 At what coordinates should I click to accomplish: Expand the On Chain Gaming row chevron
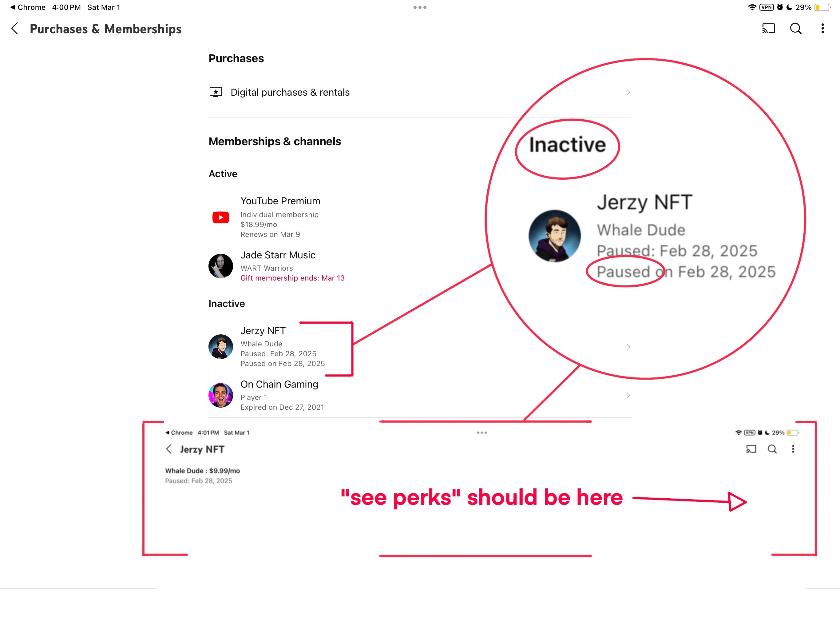pos(628,395)
